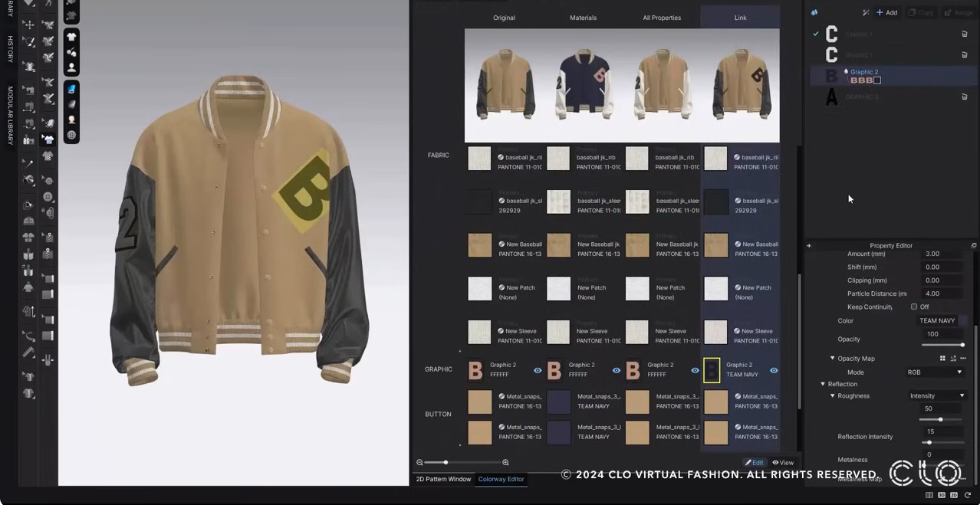The height and width of the screenshot is (505, 980).
Task: Delete the second Graphic 1 item
Action: point(965,55)
